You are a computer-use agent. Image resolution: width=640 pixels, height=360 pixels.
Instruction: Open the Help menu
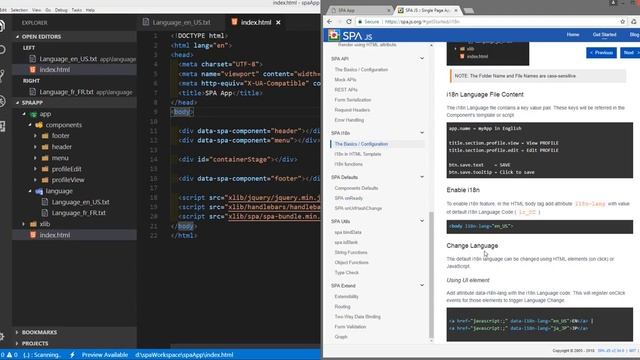pyautogui.click(x=91, y=10)
